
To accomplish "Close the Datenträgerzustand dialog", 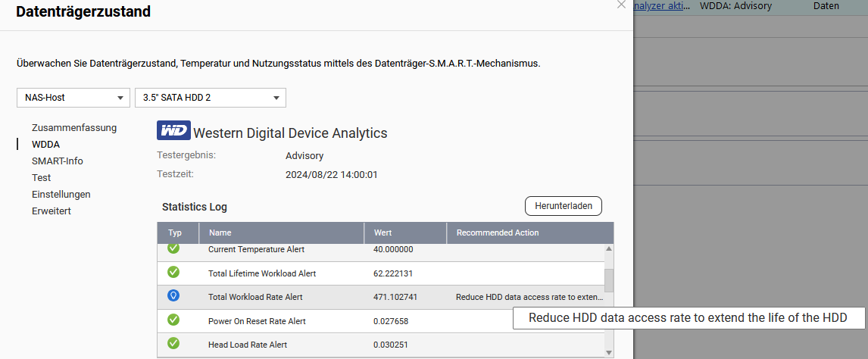I will click(x=621, y=5).
